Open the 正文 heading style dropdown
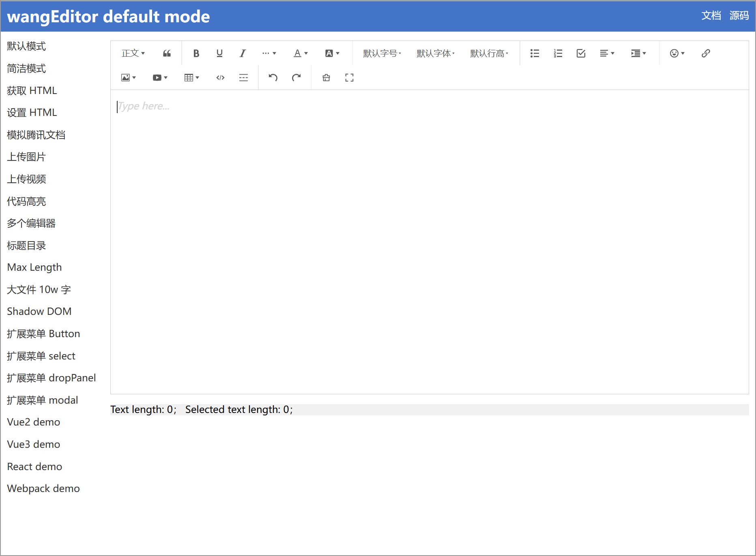This screenshot has width=756, height=556. (133, 53)
